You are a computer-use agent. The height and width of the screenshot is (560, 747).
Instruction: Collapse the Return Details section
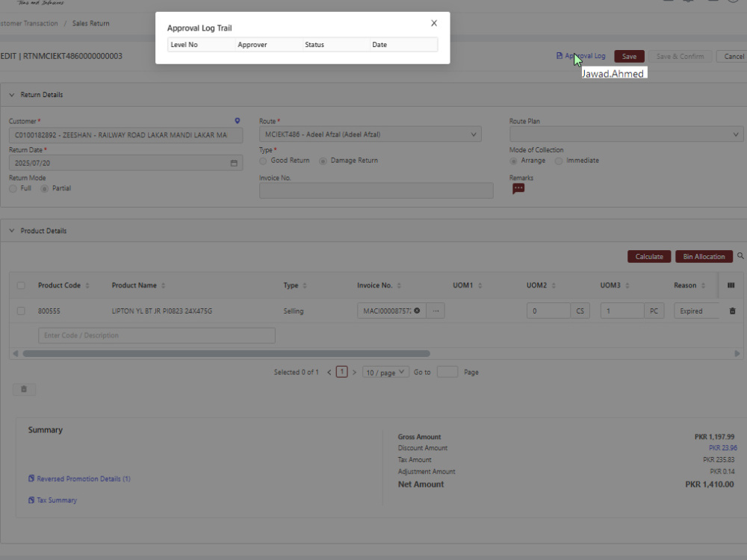(11, 95)
